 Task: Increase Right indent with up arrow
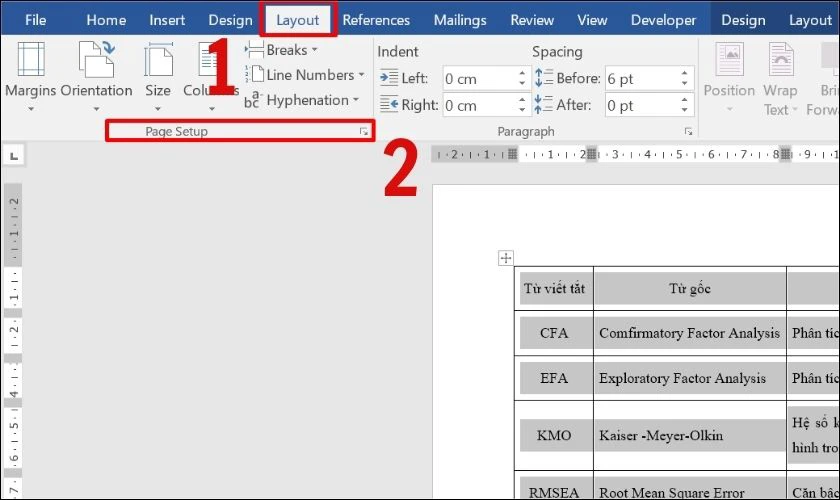click(x=522, y=99)
